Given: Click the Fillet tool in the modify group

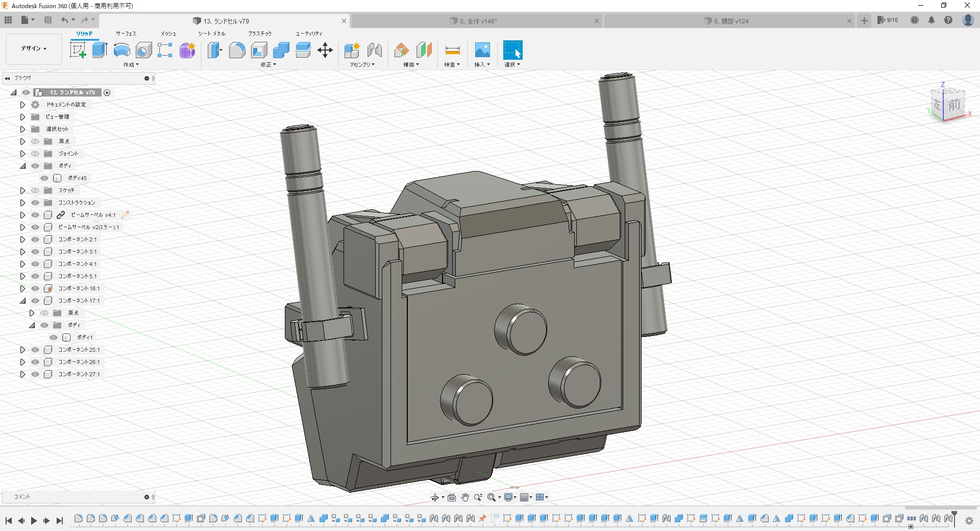Looking at the screenshot, I should click(x=237, y=50).
